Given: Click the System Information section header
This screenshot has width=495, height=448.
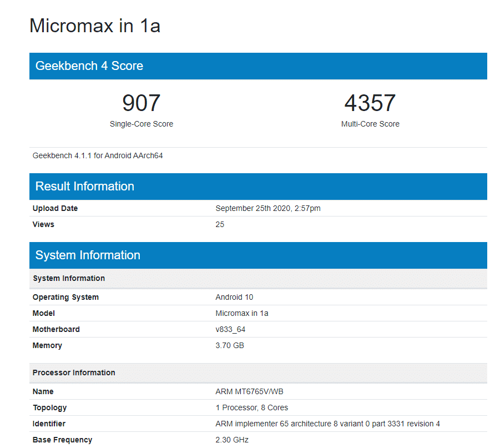Looking at the screenshot, I should point(88,255).
